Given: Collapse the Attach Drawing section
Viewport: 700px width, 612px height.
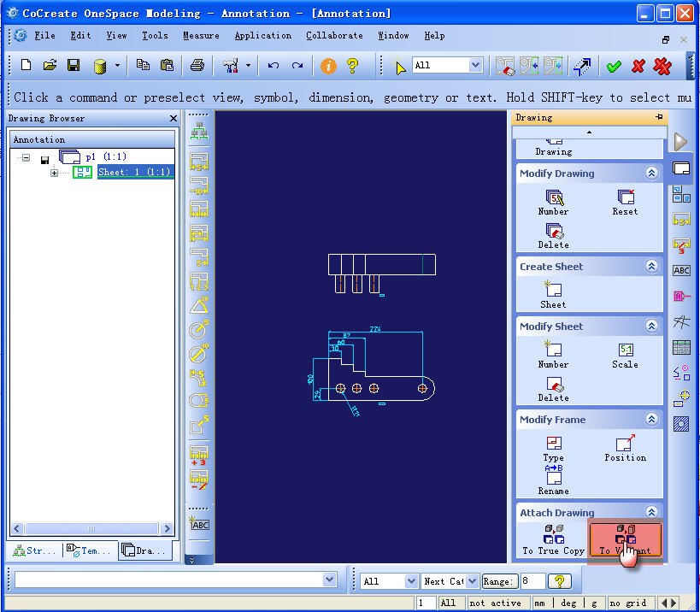Looking at the screenshot, I should [x=651, y=512].
